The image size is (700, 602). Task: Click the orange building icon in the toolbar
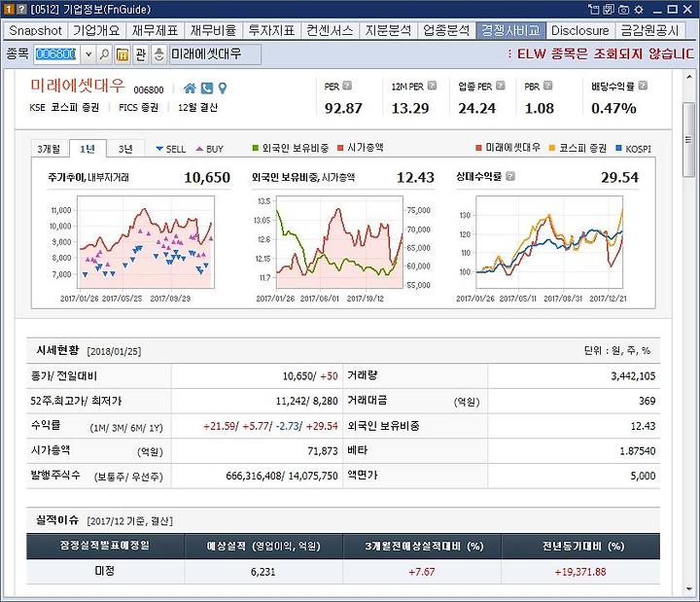coord(122,54)
